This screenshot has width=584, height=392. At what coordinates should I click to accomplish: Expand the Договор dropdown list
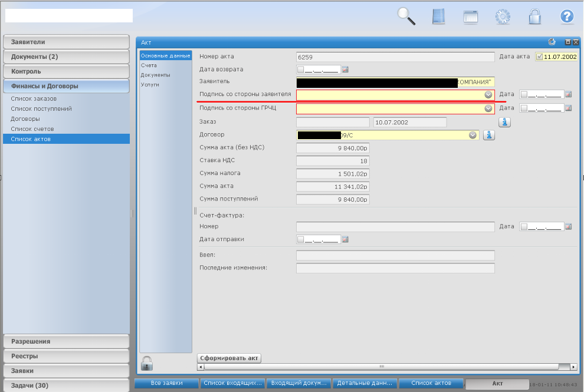pyautogui.click(x=473, y=135)
